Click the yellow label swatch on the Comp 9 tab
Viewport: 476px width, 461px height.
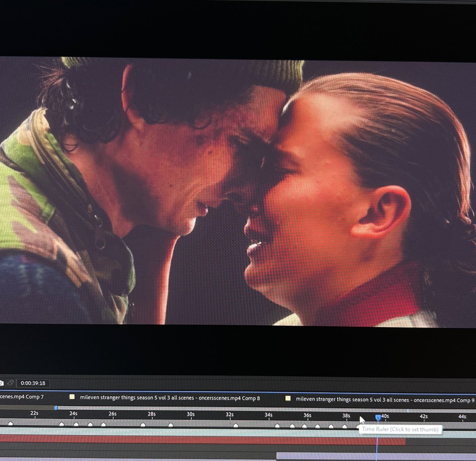tap(288, 398)
